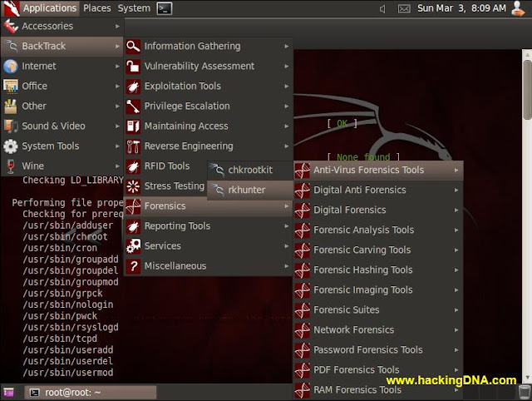Open the Places menu
Image resolution: width=532 pixels, height=401 pixels.
click(x=97, y=8)
